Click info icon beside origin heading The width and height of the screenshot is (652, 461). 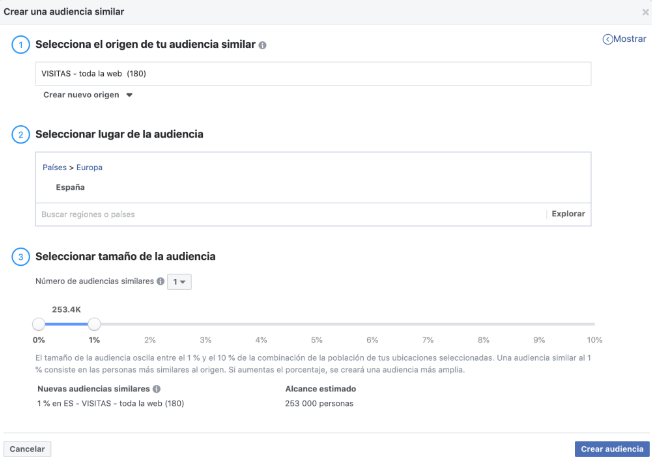(263, 46)
